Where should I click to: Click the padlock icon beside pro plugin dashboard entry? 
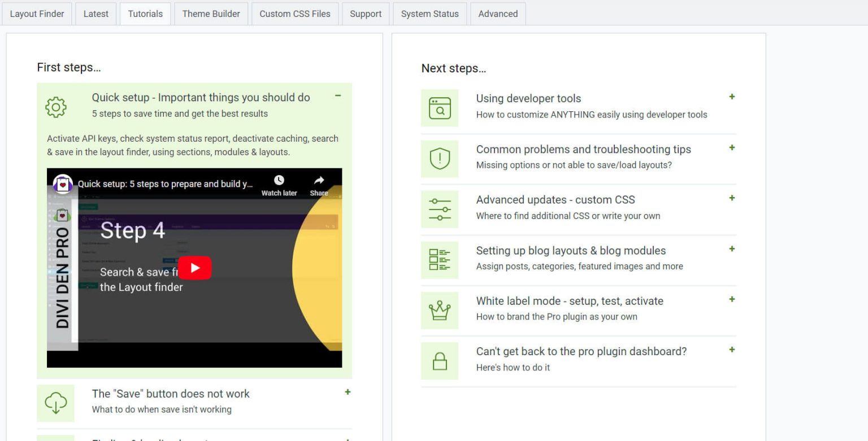pos(440,361)
